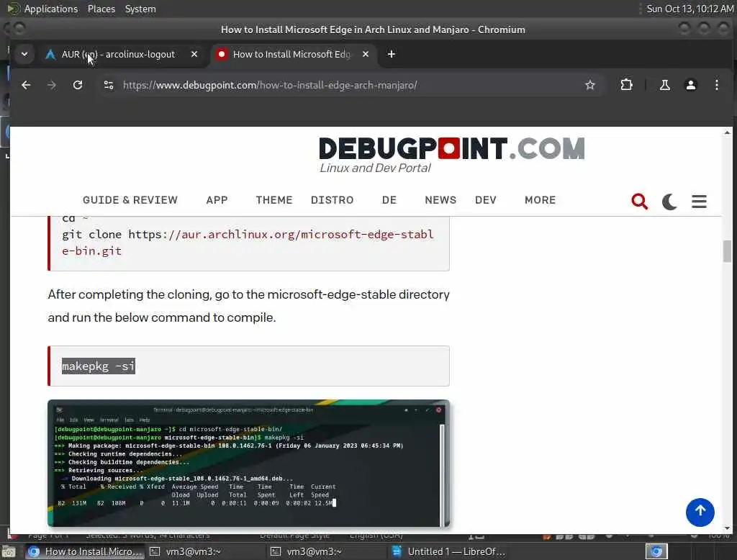Click show desktop icon in taskbar
Viewport: 737px width, 560px height.
point(9,552)
